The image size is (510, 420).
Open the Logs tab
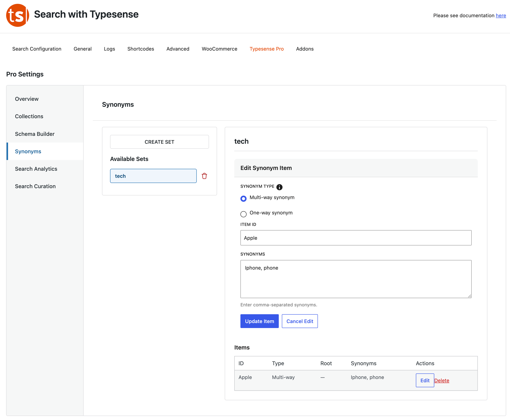click(x=109, y=49)
